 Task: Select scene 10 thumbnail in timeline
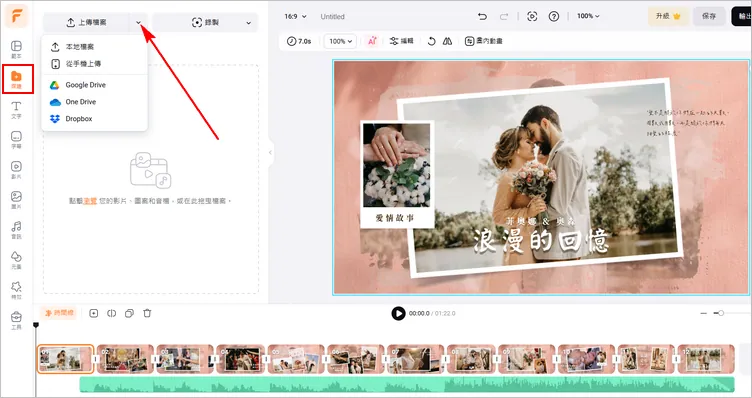pos(586,359)
